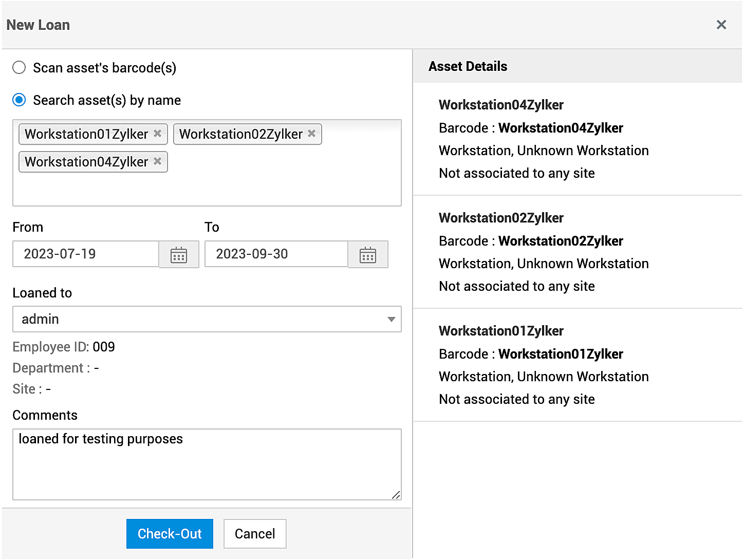
Task: Click the Workstation02Zylker tag label
Action: point(240,134)
